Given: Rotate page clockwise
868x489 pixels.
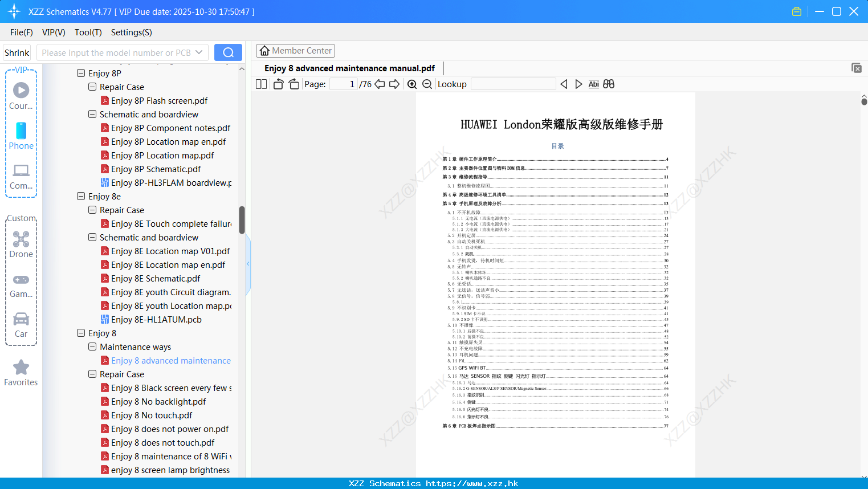Looking at the screenshot, I should tap(294, 84).
